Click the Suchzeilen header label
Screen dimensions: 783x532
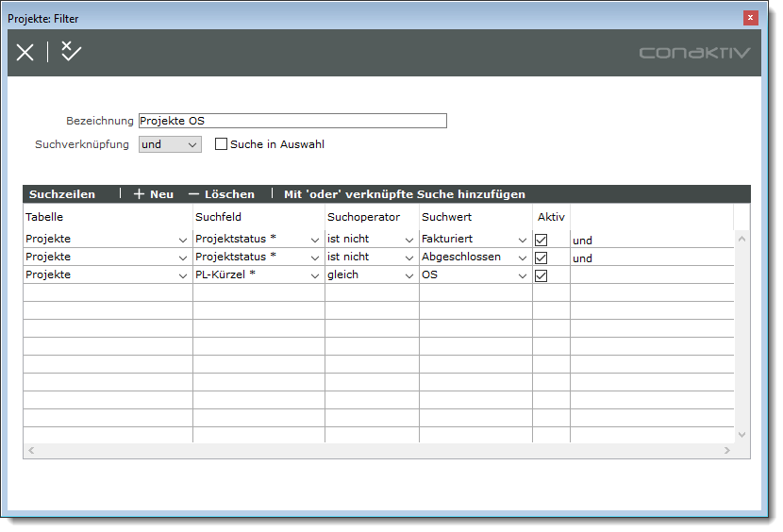62,194
